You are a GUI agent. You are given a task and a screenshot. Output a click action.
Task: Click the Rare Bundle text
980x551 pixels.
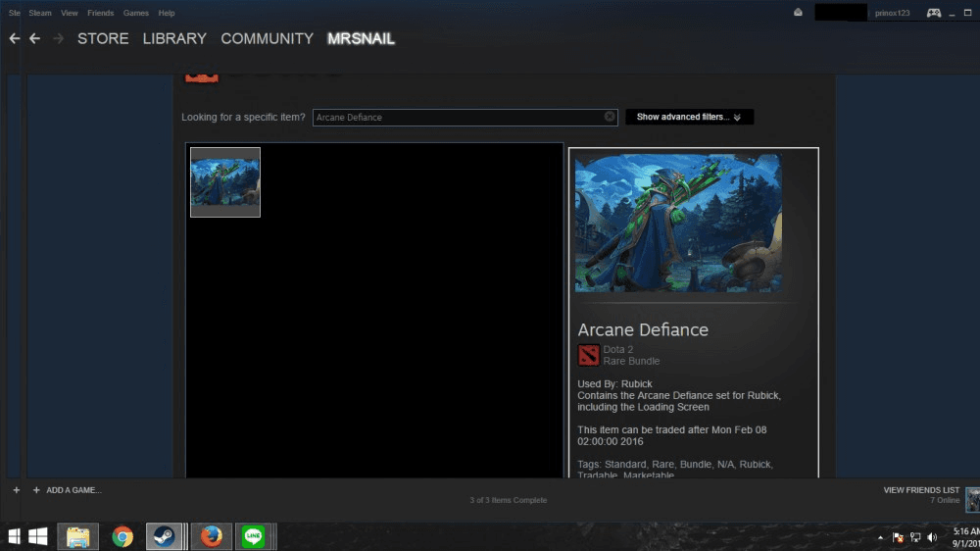(631, 361)
